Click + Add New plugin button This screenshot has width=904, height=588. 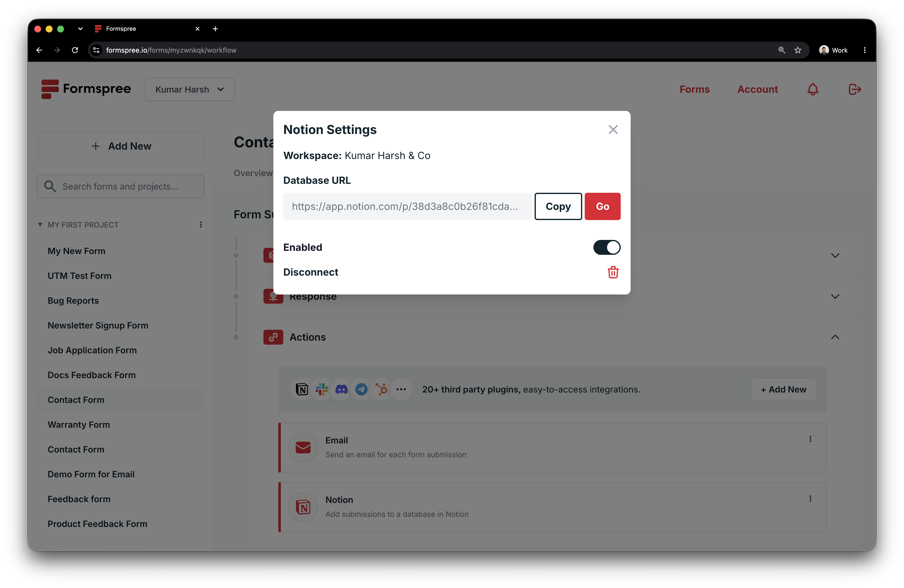pyautogui.click(x=783, y=389)
